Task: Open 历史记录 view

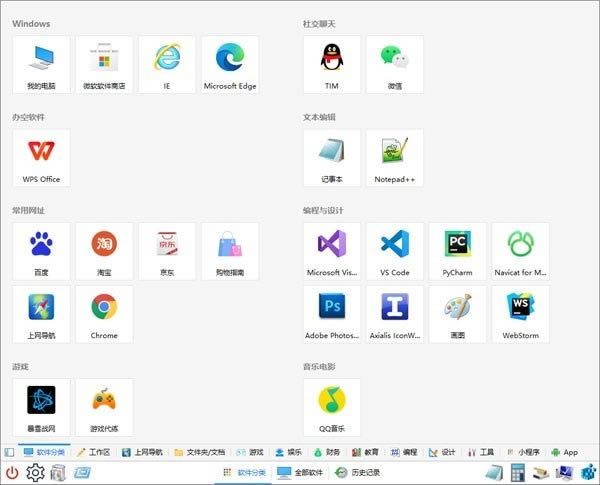Action: click(x=358, y=472)
